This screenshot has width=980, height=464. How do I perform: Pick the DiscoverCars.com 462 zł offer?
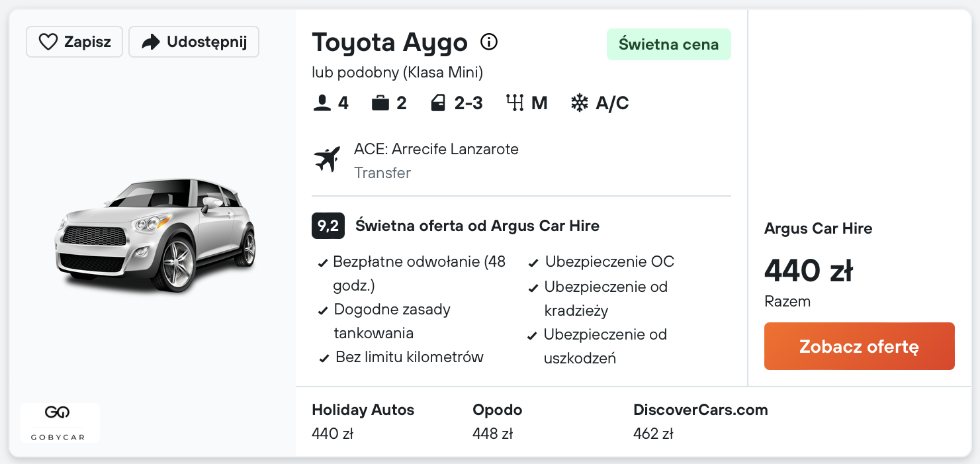pos(700,421)
